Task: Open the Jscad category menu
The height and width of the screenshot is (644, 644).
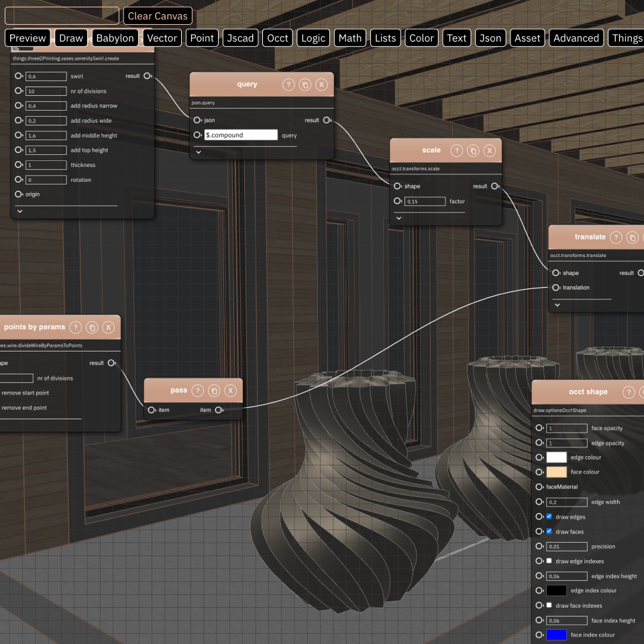Action: (240, 38)
